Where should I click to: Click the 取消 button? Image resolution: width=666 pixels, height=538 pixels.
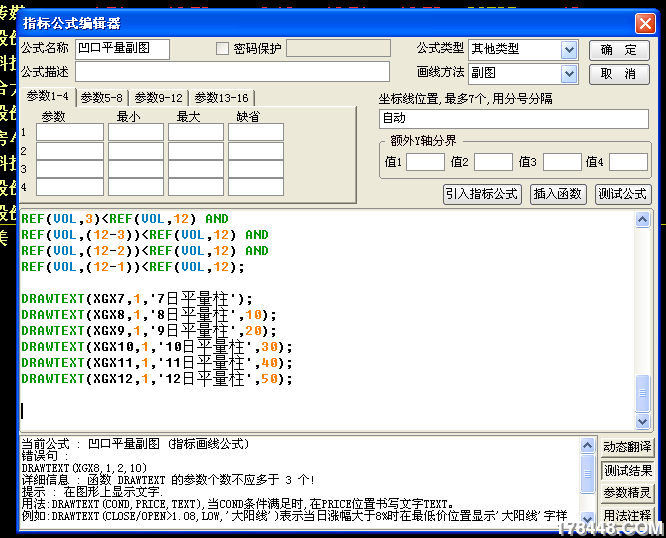(619, 74)
